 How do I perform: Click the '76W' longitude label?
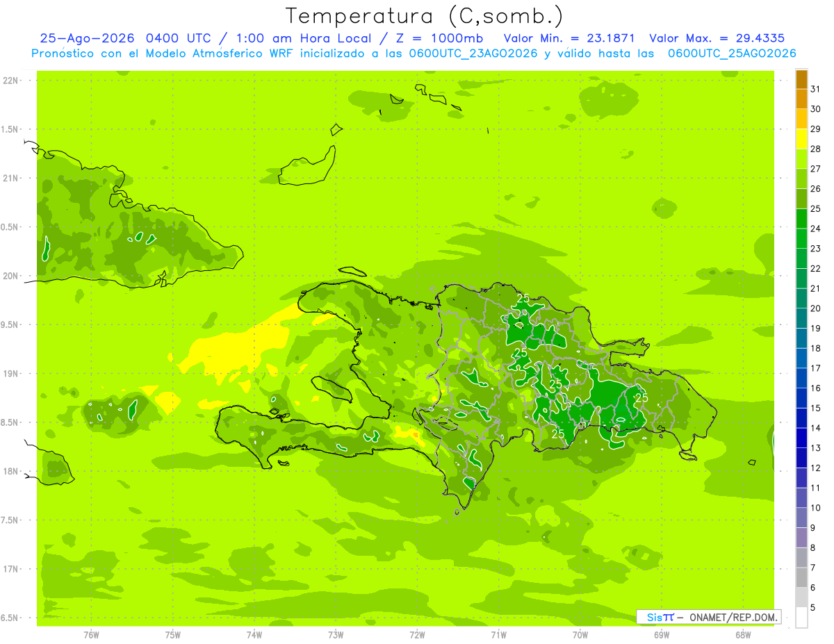click(x=91, y=635)
